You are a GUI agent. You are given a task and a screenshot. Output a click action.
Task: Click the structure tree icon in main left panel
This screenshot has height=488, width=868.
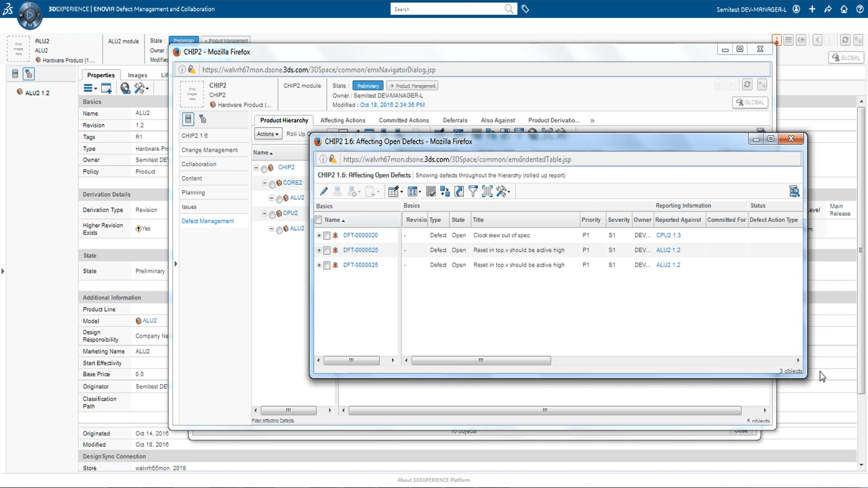tap(28, 74)
